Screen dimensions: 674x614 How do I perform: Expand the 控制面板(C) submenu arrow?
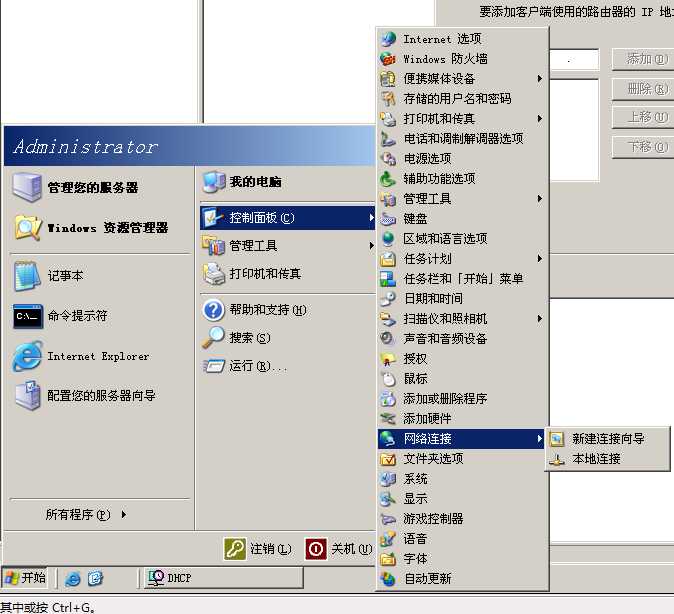(x=371, y=218)
